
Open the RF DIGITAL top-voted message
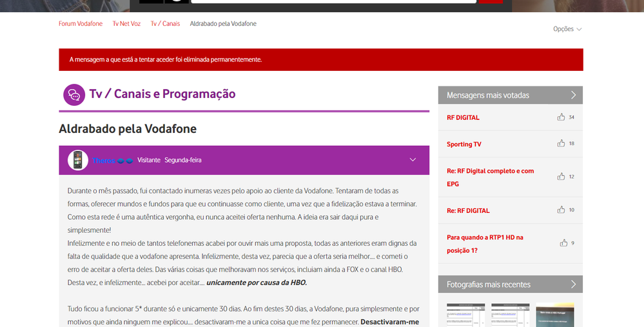(x=463, y=117)
